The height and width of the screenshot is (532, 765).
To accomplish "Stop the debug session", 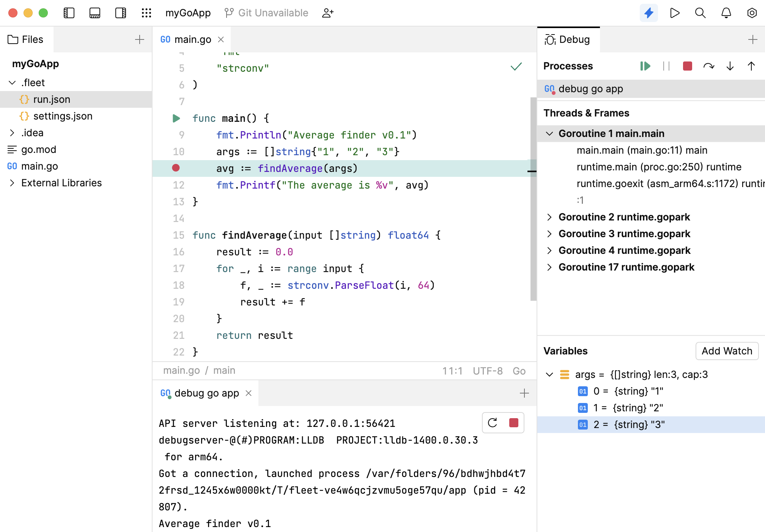I will pos(687,66).
